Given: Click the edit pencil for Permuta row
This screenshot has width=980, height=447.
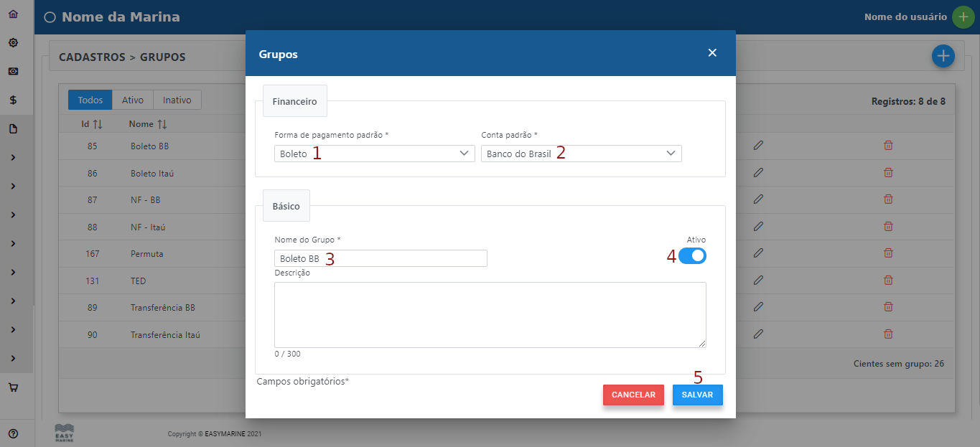Looking at the screenshot, I should 757,253.
